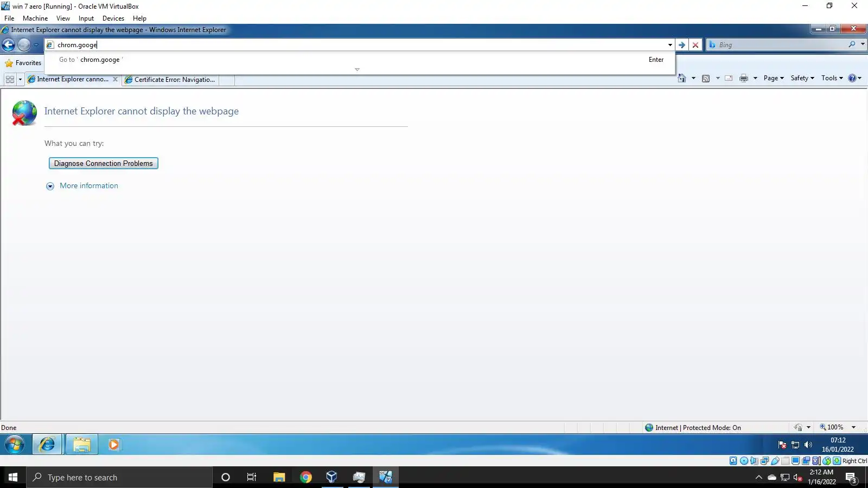Click the Print icon in command bar

[744, 78]
